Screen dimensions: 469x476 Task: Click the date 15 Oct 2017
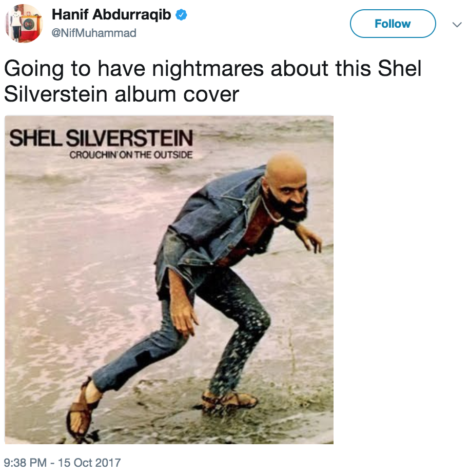pyautogui.click(x=89, y=463)
